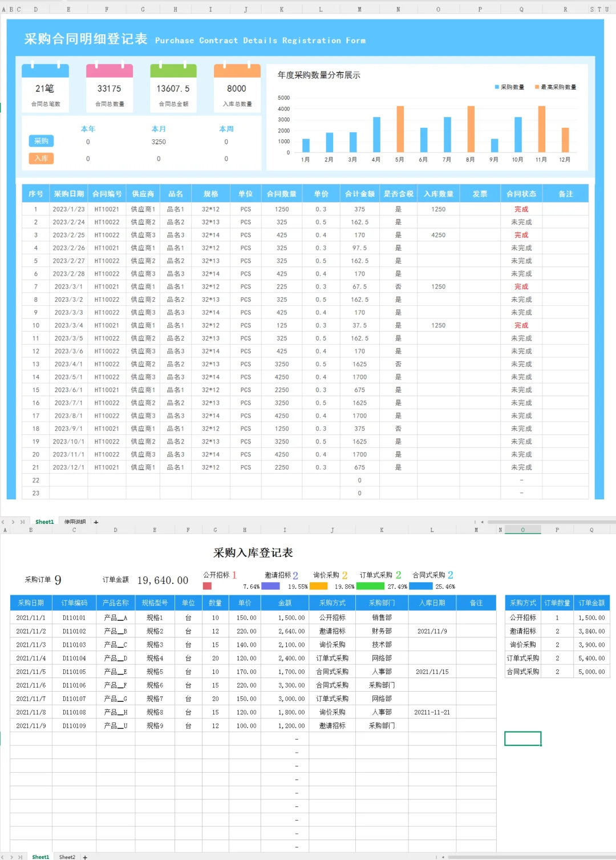Click the horizontal scrollbar below the contract sheet
Viewport: 616px width, 860px height.
click(x=548, y=522)
